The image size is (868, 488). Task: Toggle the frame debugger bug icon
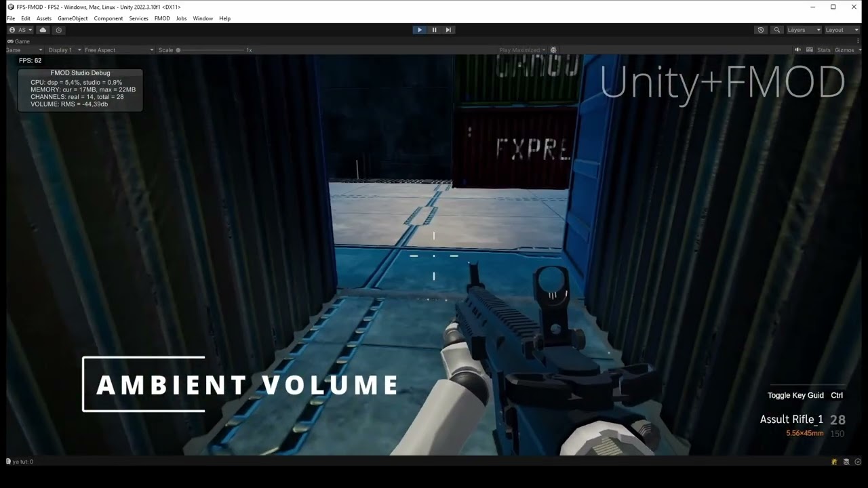pos(553,50)
